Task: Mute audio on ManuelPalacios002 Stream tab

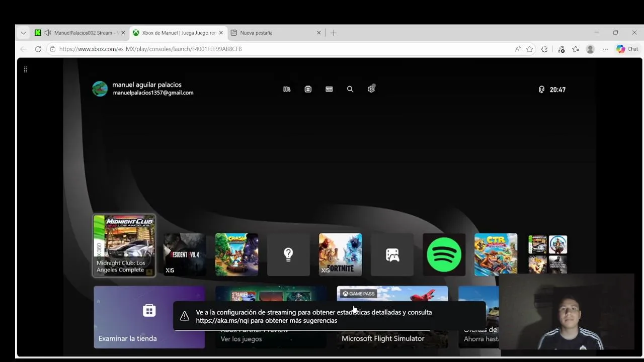Action: click(x=48, y=33)
